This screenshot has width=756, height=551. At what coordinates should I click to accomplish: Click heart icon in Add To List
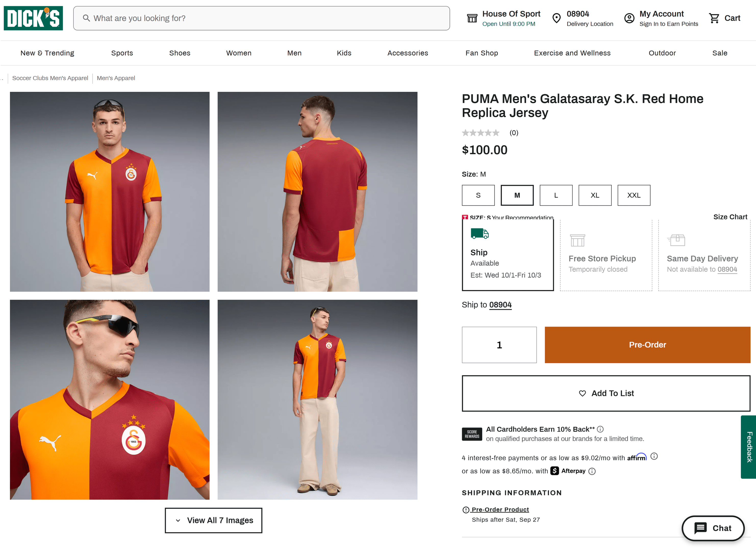(582, 394)
